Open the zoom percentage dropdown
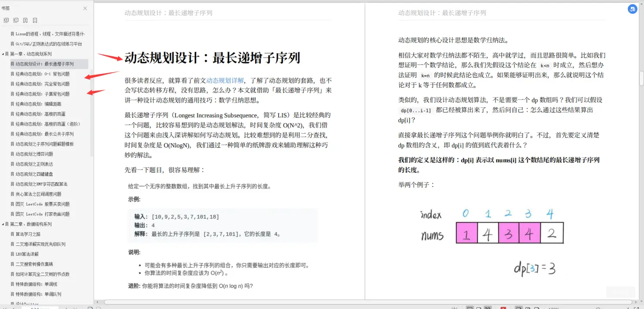 pyautogui.click(x=554, y=308)
